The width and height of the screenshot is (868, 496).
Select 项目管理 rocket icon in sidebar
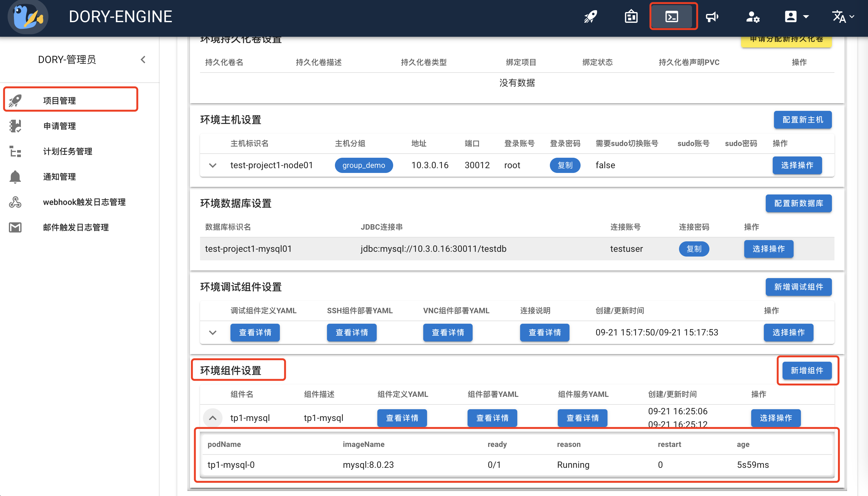(16, 100)
